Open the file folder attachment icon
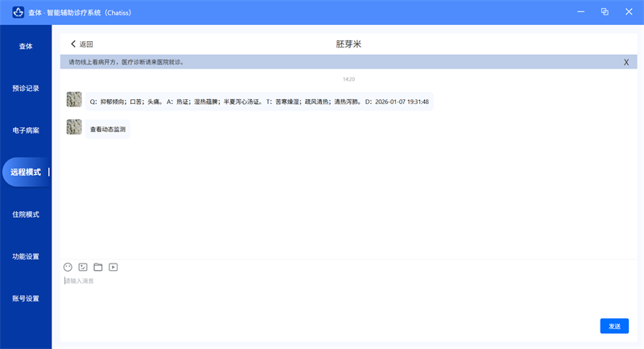Screen dimensions: 644x349 (98, 267)
